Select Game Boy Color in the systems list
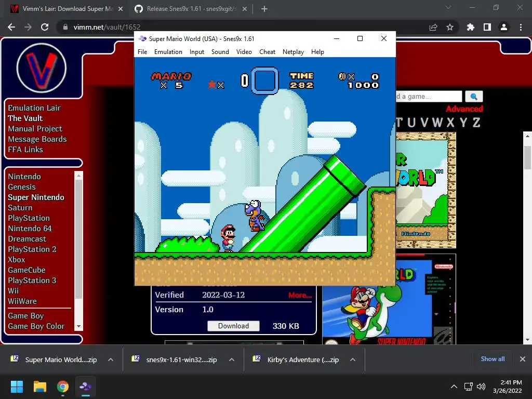 36,326
